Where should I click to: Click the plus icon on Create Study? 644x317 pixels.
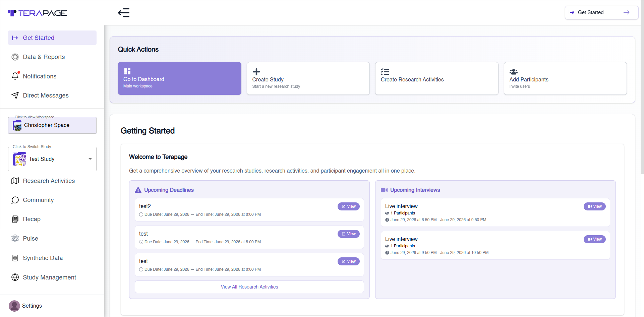(256, 72)
